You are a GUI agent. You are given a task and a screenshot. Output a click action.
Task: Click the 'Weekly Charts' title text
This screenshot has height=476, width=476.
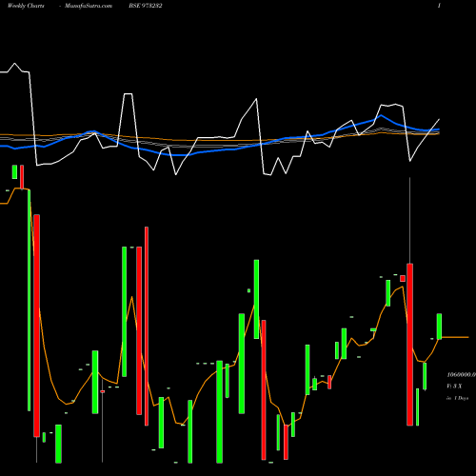[x=26, y=6]
